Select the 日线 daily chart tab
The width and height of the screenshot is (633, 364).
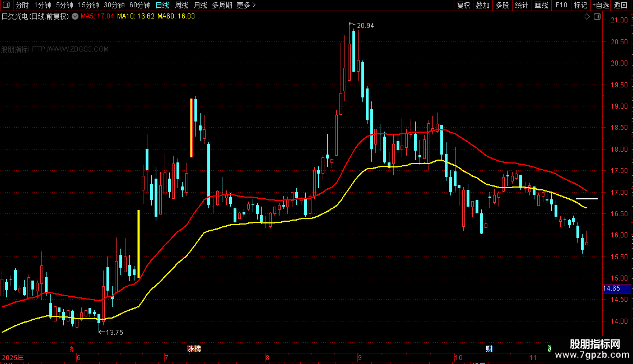point(162,5)
